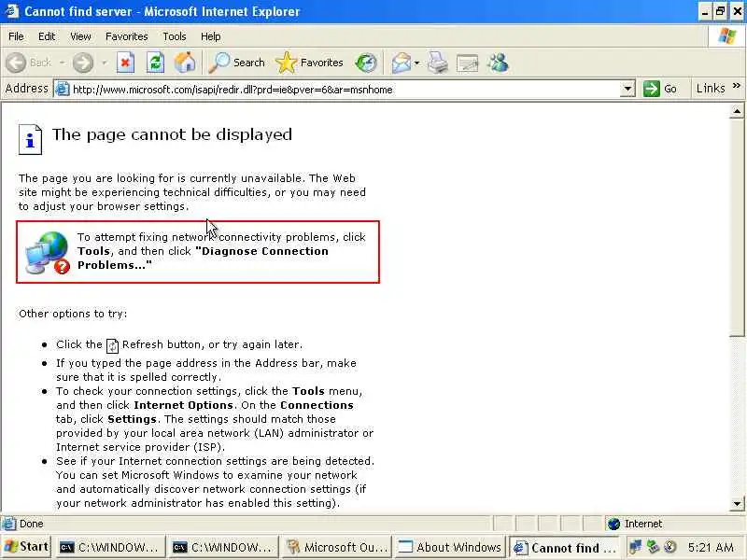Open the Back history dropdown arrow
747x560 pixels.
click(x=62, y=63)
